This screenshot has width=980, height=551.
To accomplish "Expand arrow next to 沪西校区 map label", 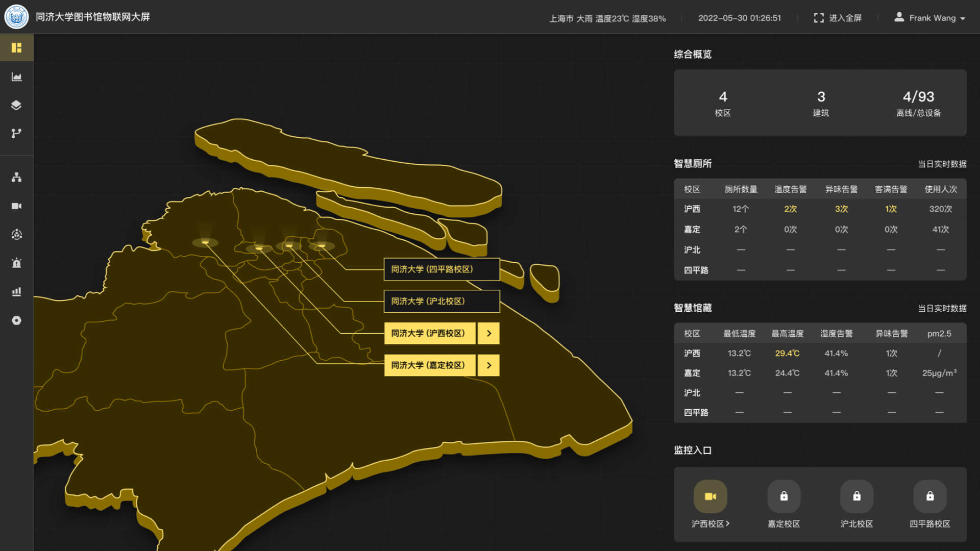I will [x=489, y=333].
